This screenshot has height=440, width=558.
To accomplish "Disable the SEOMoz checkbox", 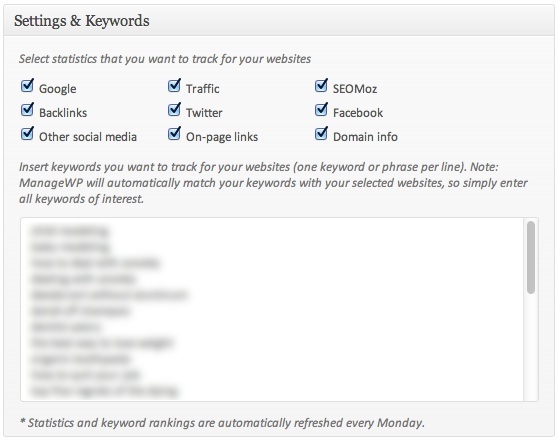I will point(321,86).
